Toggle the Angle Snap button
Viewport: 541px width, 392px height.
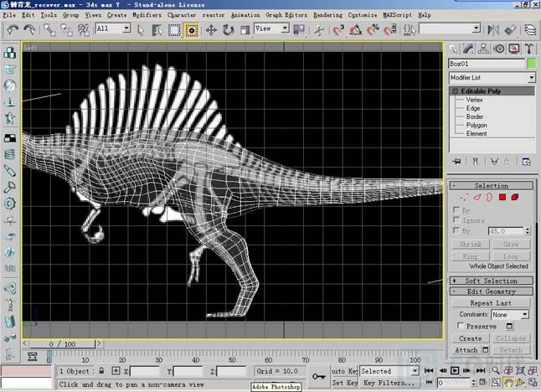355,30
